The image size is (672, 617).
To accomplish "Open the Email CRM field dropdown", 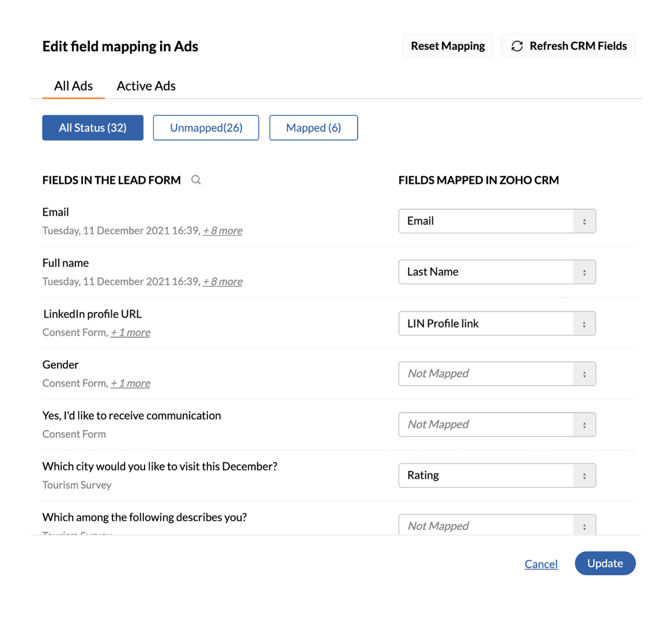I will (x=497, y=221).
